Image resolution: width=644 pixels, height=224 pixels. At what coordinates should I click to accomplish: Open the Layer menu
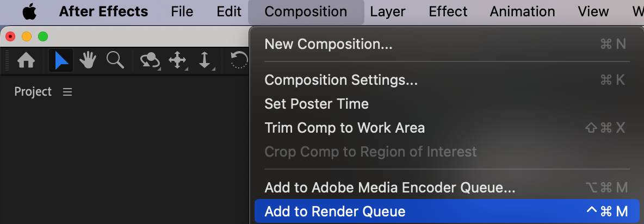tap(387, 11)
